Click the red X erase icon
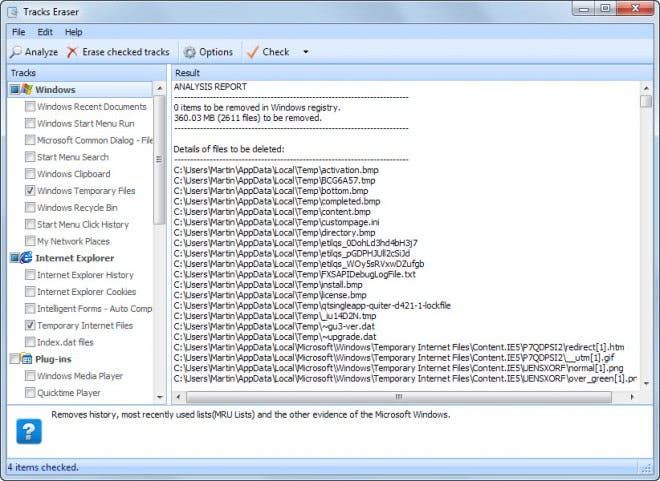This screenshot has height=481, width=660. coord(72,52)
